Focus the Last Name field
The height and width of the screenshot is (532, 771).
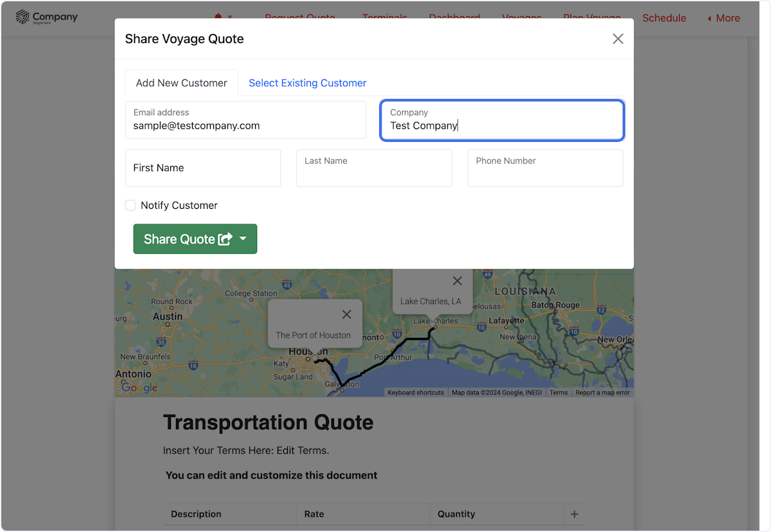pos(374,168)
